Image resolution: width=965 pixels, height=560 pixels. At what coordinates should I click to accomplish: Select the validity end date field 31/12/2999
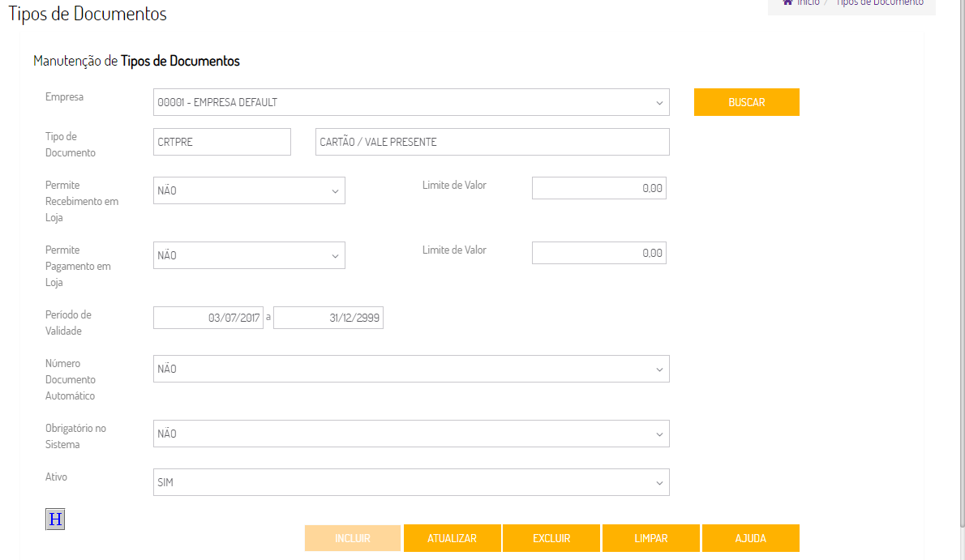pyautogui.click(x=328, y=318)
